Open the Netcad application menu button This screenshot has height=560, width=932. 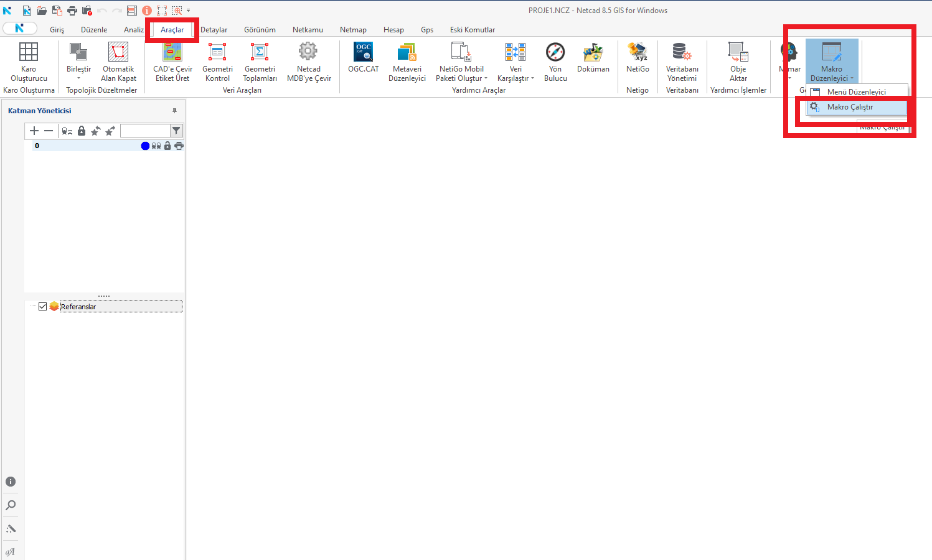pos(19,28)
